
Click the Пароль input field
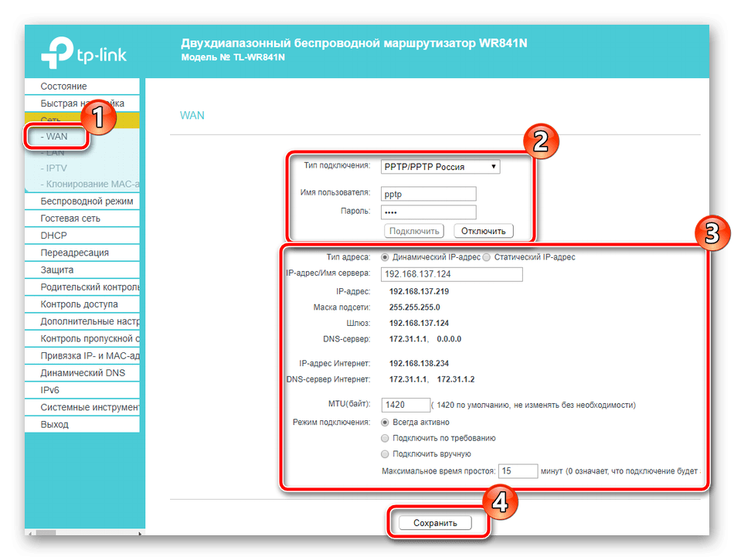(429, 212)
